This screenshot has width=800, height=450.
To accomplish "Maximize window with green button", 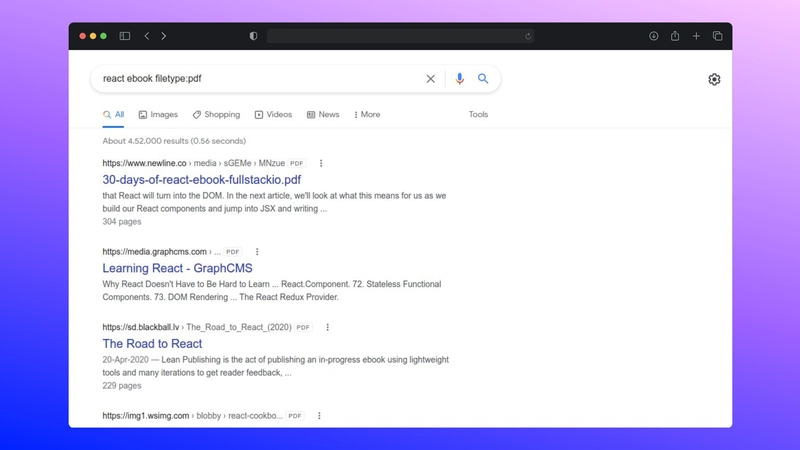I will pyautogui.click(x=104, y=36).
